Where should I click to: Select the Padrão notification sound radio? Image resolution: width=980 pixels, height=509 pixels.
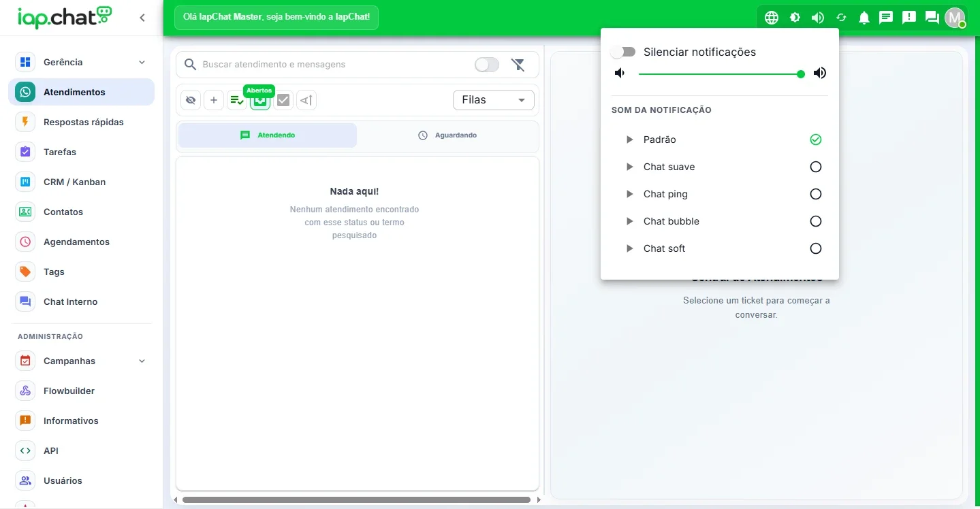coord(816,139)
